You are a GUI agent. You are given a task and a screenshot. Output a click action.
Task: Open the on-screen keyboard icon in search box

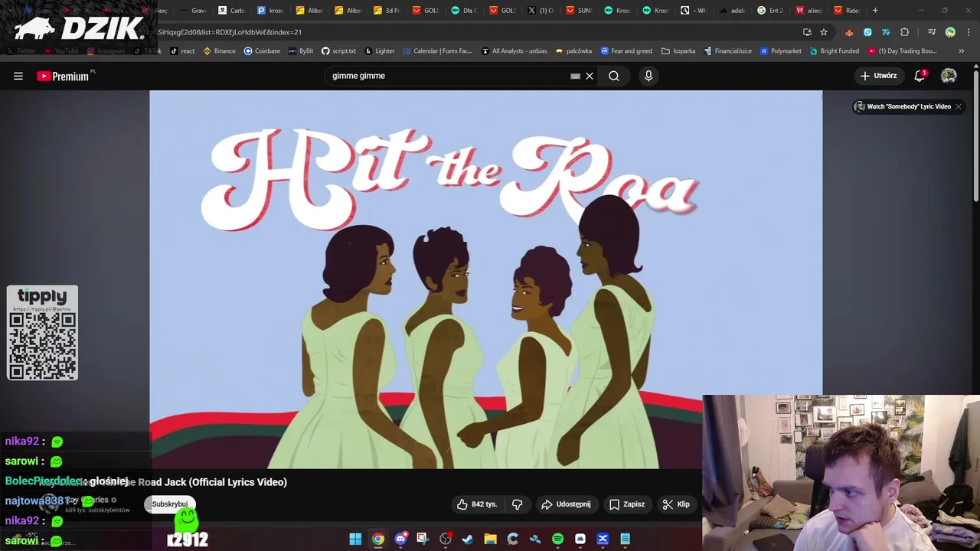click(575, 76)
